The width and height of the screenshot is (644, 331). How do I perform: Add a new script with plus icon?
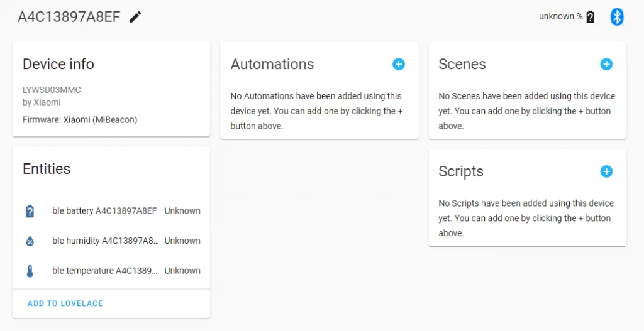606,171
